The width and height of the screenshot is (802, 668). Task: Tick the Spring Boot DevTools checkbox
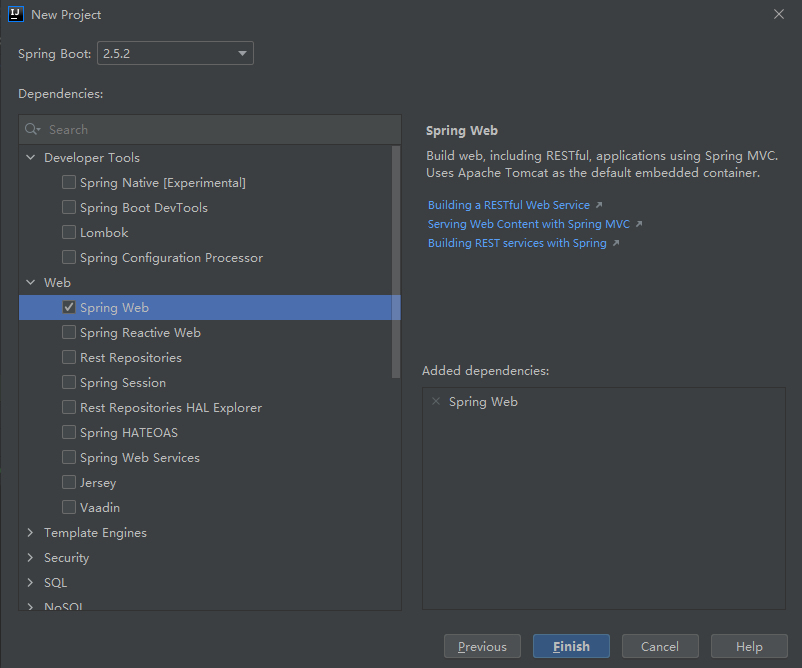[x=69, y=207]
